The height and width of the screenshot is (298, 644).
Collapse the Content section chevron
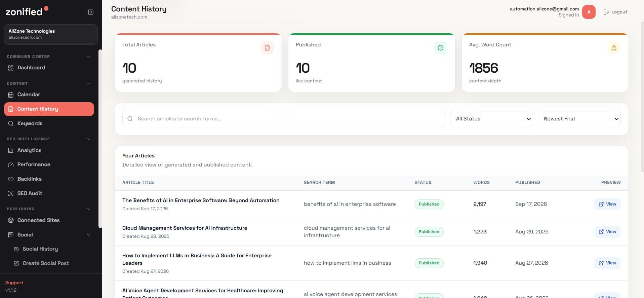coord(89,83)
